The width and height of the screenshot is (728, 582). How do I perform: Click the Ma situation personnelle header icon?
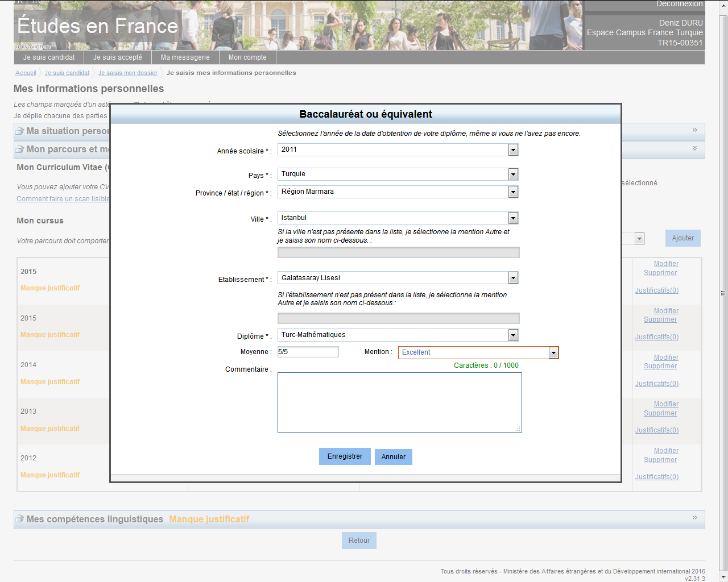pyautogui.click(x=20, y=131)
